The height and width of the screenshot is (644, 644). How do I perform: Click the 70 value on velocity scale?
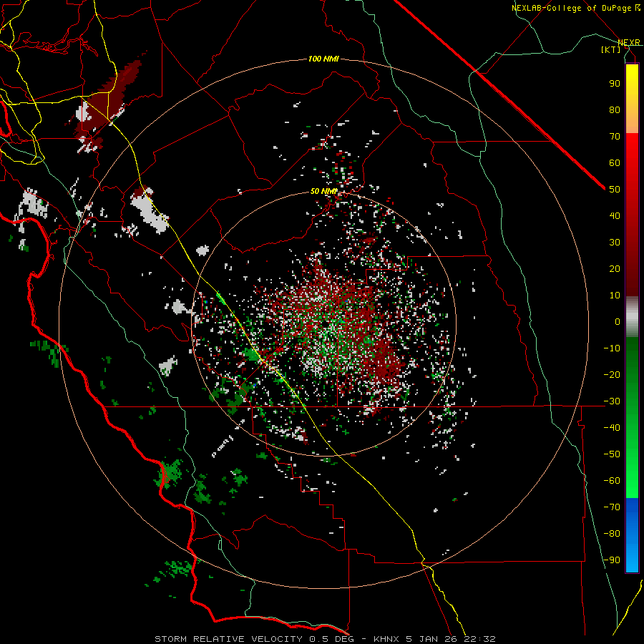click(x=615, y=137)
